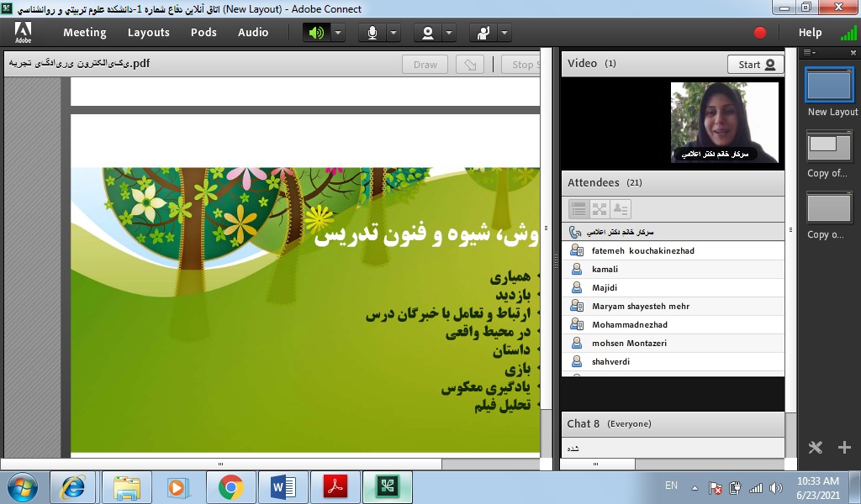
Task: Click the Start webcam button in Video pod
Action: [755, 65]
